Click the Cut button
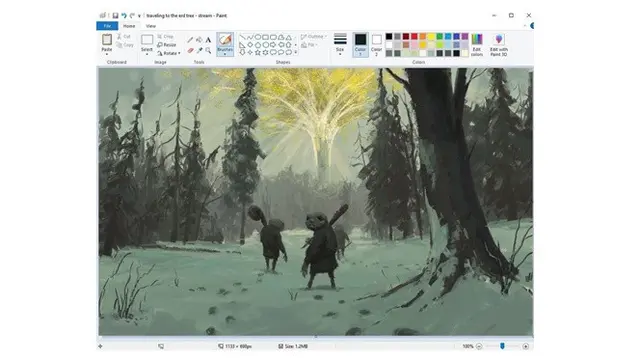The image size is (640, 360). point(124,37)
